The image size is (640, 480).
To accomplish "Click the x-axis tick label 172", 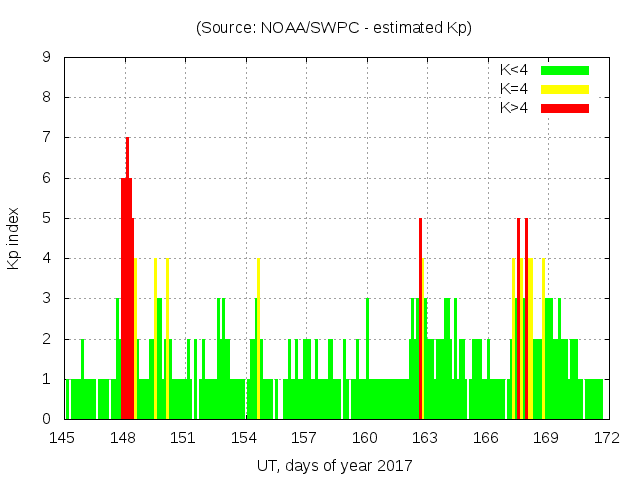I will (x=606, y=438).
